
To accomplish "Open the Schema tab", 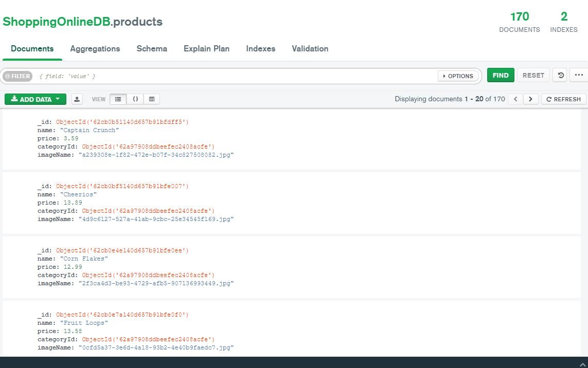I will tap(152, 49).
